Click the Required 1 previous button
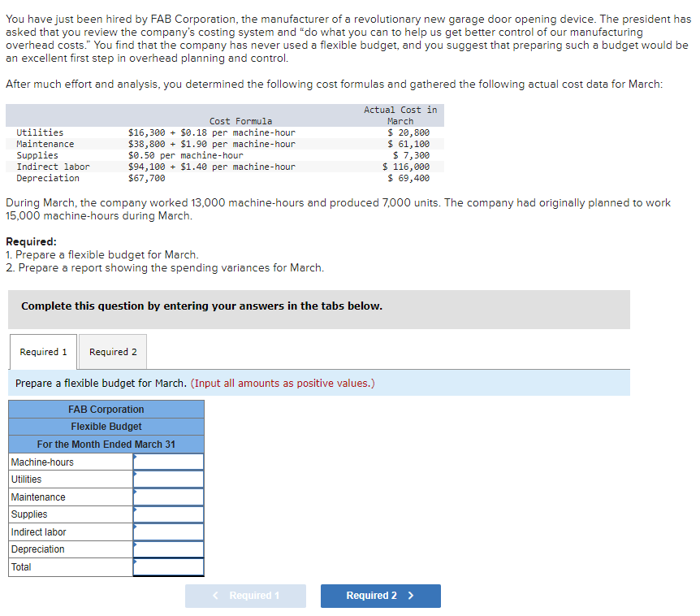Screen dimensions: 700x616 tap(245, 596)
